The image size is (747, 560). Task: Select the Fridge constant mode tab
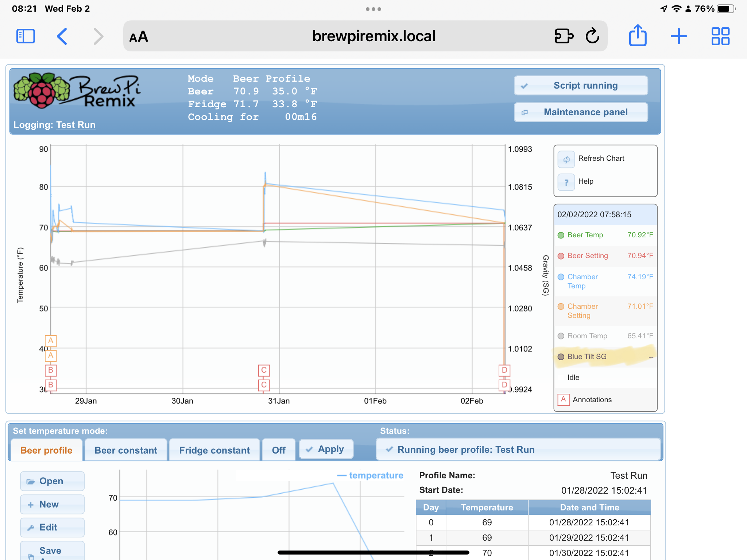[214, 450]
